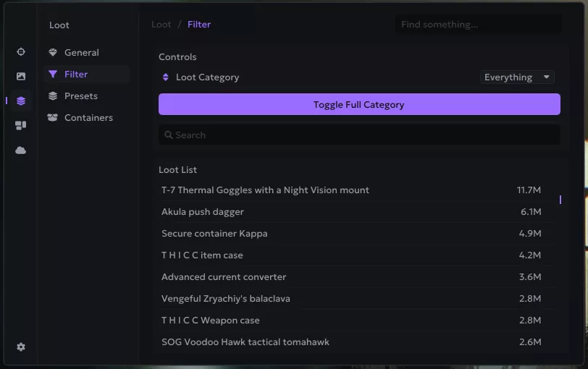The width and height of the screenshot is (588, 369).
Task: Switch to the General tab
Action: tap(81, 53)
